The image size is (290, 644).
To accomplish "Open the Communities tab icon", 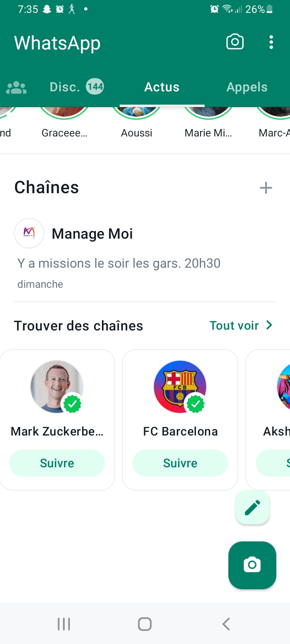I will (17, 87).
